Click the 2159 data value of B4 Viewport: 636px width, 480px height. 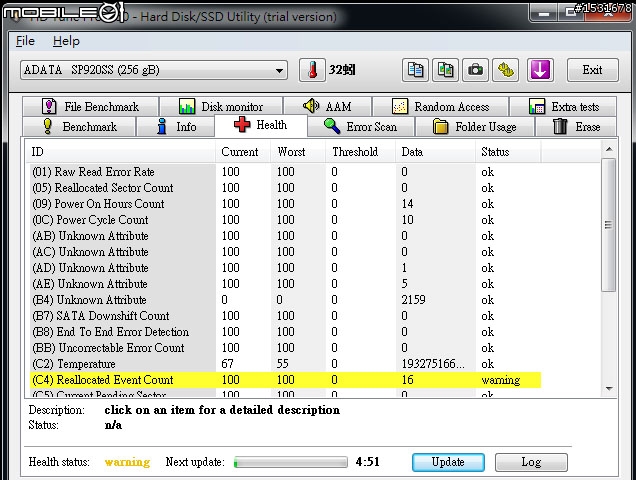tap(413, 300)
